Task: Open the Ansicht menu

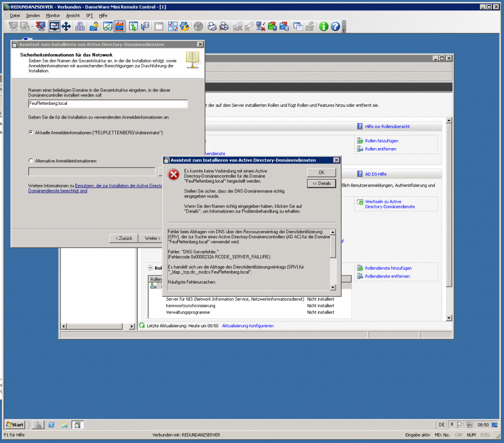Action: 73,15
